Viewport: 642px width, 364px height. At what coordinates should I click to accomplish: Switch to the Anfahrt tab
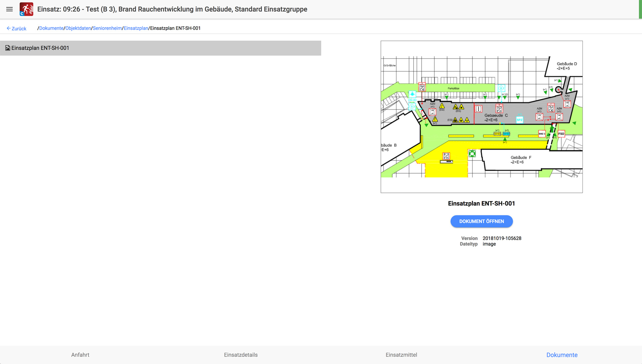coord(80,355)
